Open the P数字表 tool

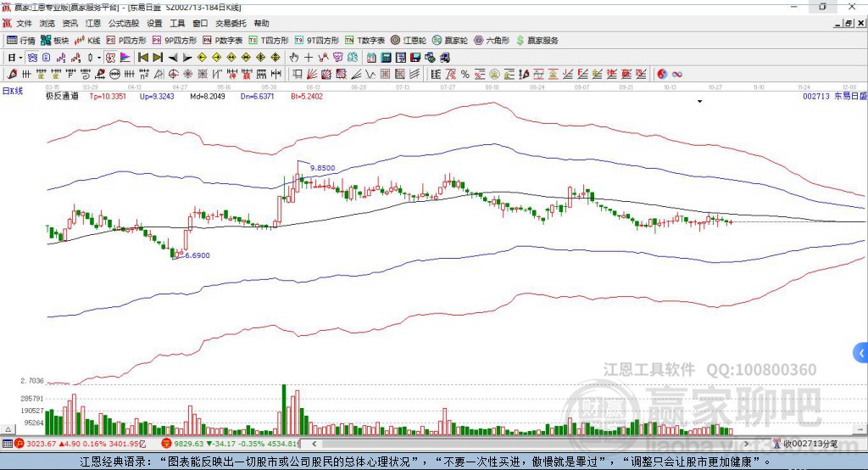click(x=223, y=41)
